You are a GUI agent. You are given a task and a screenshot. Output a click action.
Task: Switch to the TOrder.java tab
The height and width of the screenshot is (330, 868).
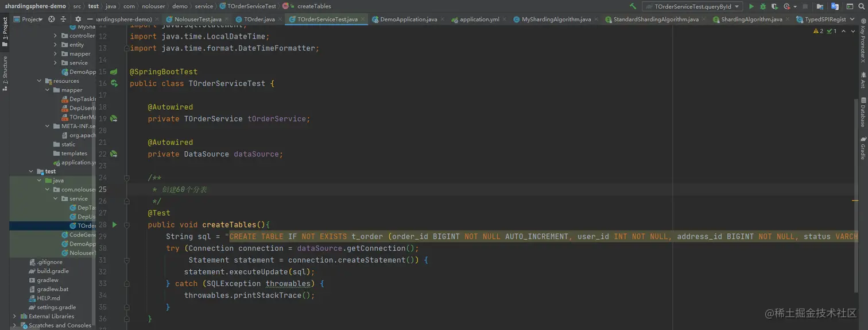point(259,19)
